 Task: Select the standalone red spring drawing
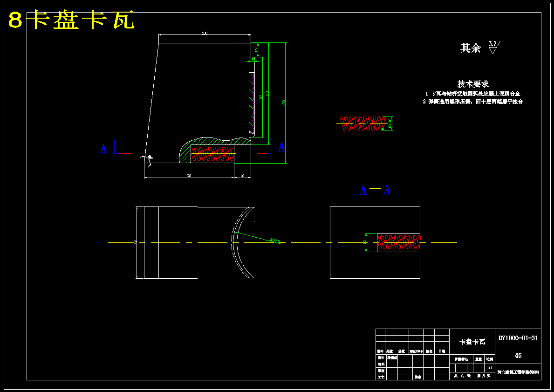pos(362,124)
